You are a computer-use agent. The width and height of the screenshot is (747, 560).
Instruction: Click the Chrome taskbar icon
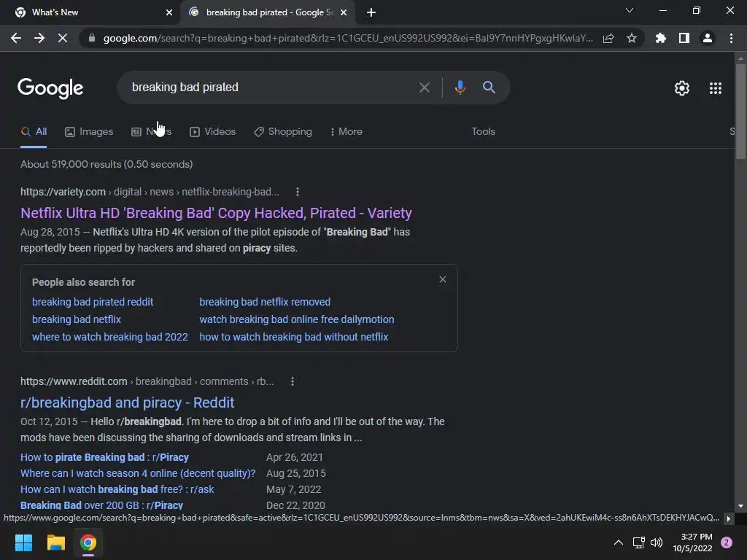click(x=88, y=542)
